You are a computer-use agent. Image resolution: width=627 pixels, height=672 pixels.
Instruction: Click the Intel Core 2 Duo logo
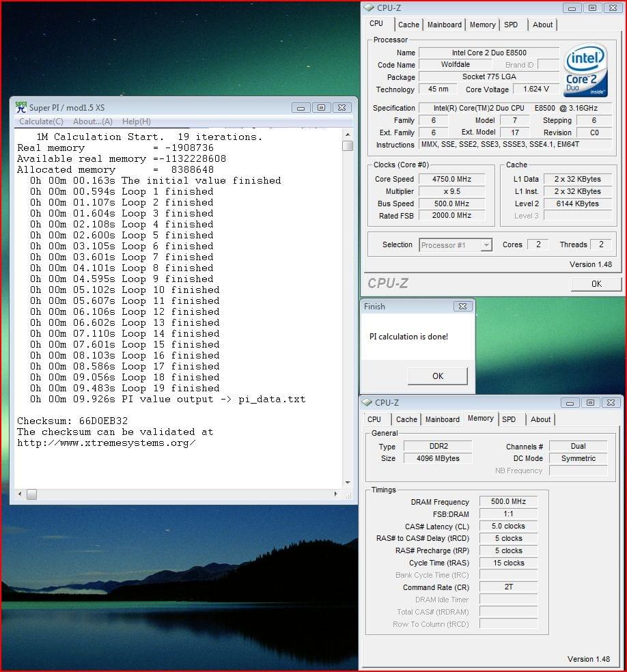tap(586, 71)
